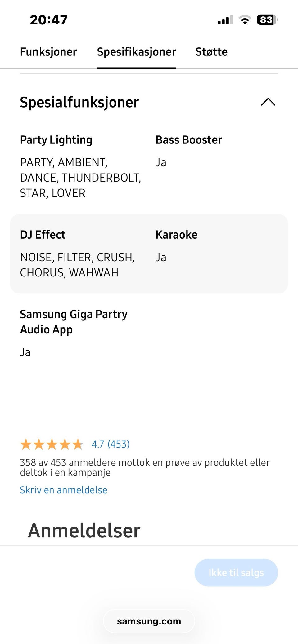Collapse the Spesialfunksjoner section chevron

(268, 102)
